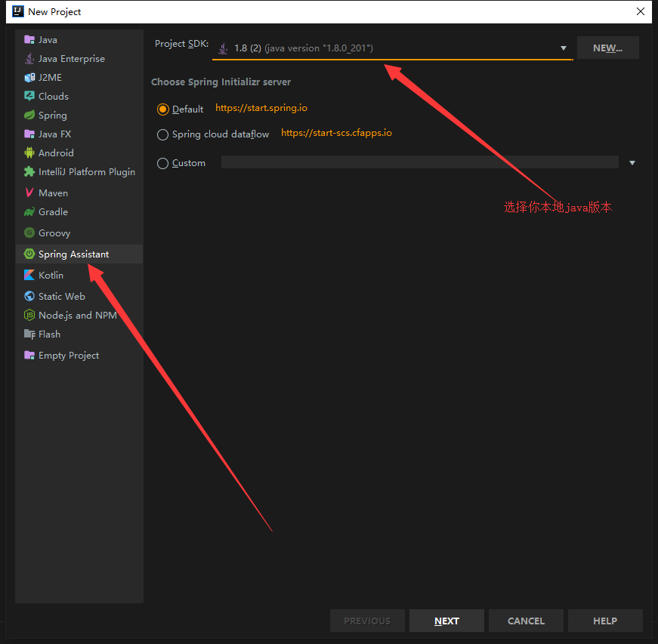
Task: Click the J2ME project label
Action: (x=50, y=78)
